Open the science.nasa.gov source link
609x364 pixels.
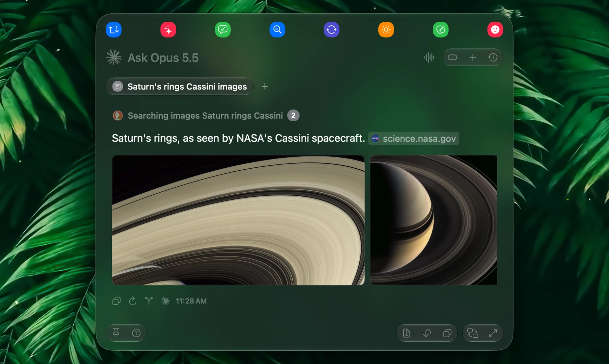[x=413, y=139]
